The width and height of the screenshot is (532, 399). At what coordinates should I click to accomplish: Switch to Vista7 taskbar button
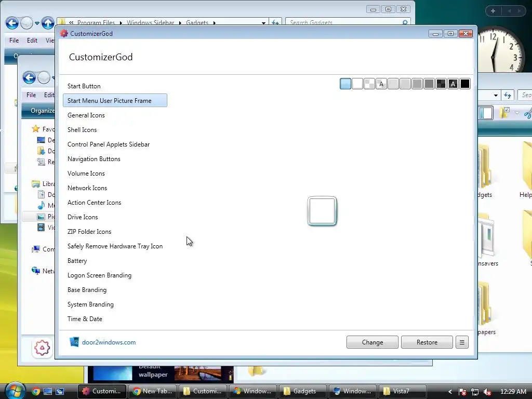402,391
